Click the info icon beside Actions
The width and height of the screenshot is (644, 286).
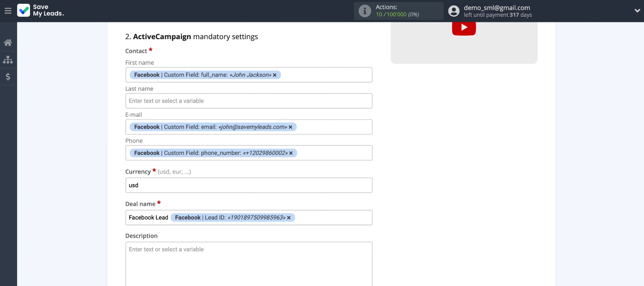365,11
